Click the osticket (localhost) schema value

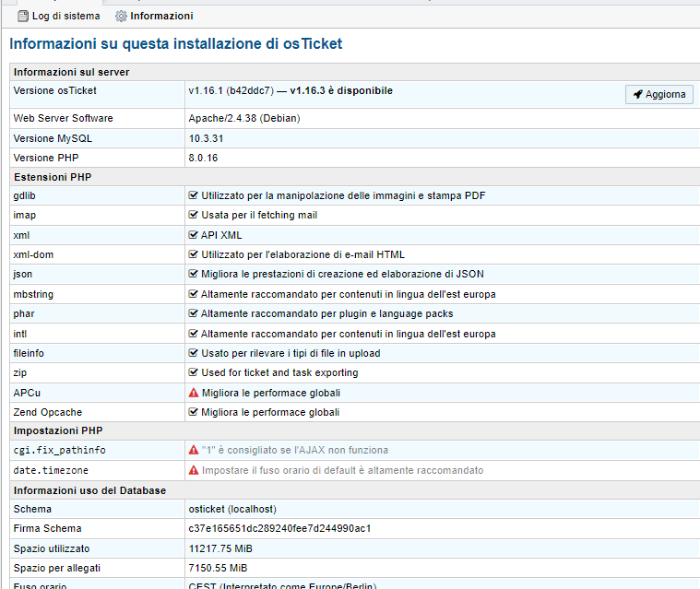pyautogui.click(x=232, y=509)
